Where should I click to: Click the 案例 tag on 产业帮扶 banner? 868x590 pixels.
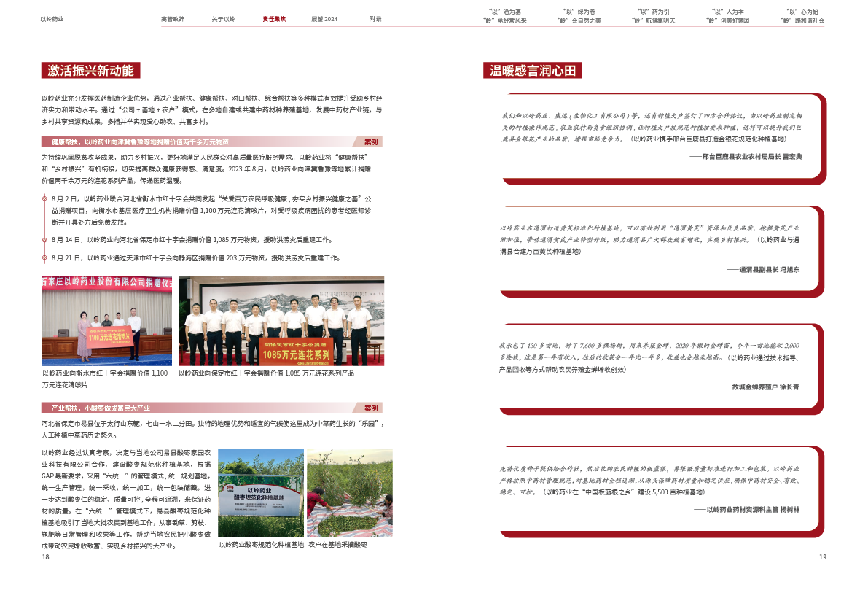coord(371,408)
